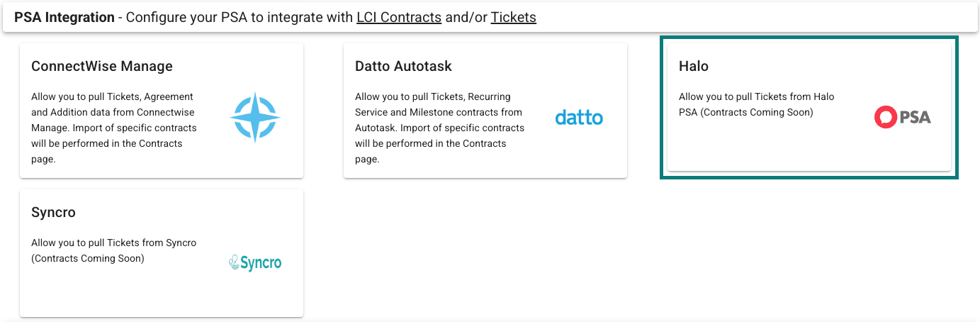Click the red circle in the Halo logo

point(886,118)
